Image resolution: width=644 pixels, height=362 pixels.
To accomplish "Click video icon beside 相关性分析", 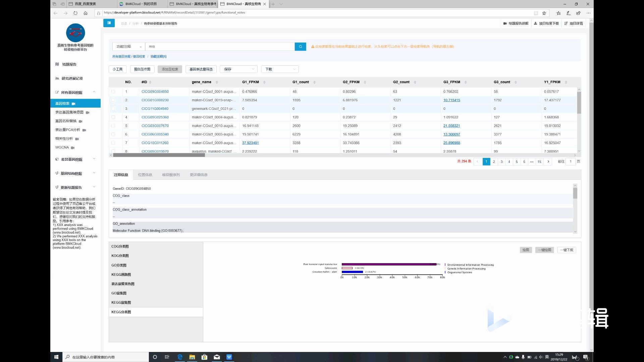I will (x=77, y=139).
